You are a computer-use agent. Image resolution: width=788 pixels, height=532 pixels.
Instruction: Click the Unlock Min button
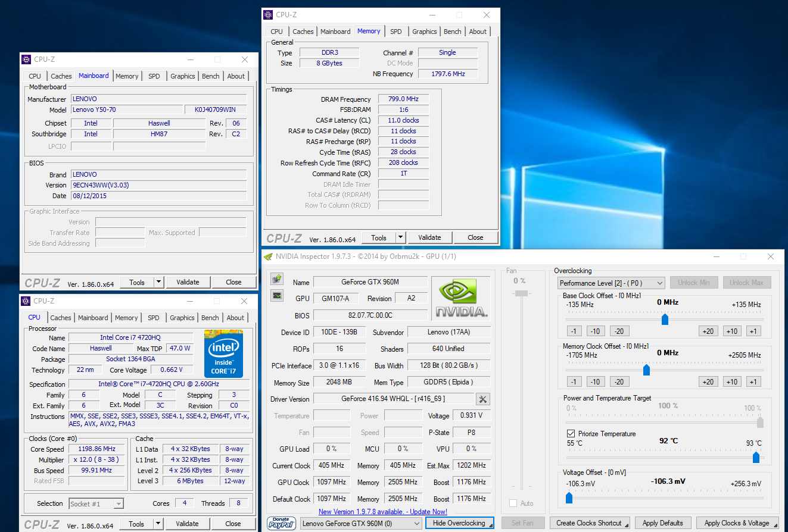[x=693, y=283]
